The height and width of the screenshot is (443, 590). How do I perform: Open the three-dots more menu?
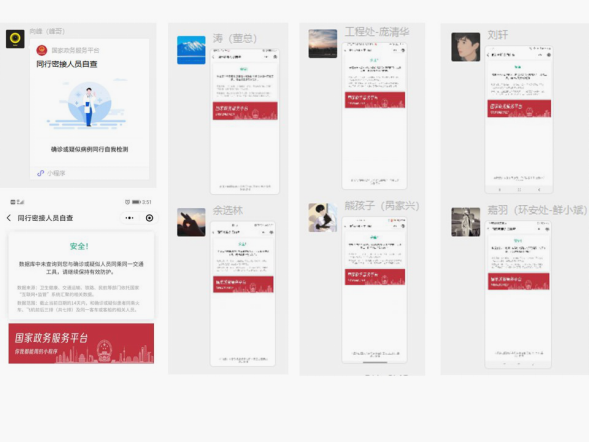pyautogui.click(x=129, y=218)
